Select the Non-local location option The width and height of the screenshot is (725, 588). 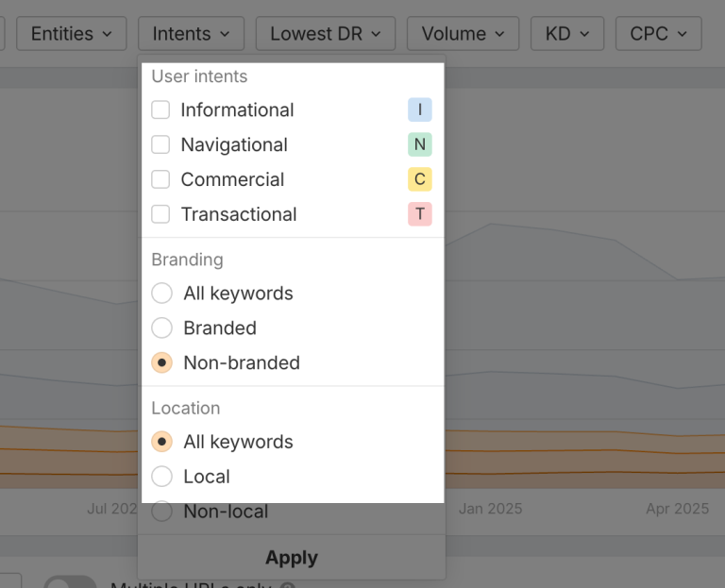[x=162, y=512]
